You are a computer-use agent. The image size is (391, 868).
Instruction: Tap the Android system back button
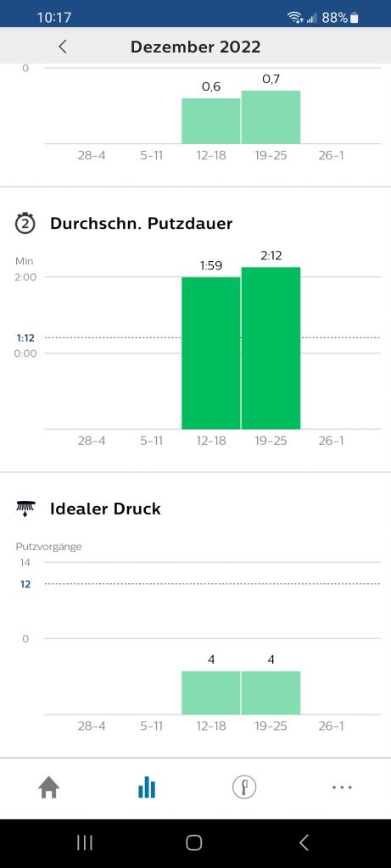(x=304, y=843)
